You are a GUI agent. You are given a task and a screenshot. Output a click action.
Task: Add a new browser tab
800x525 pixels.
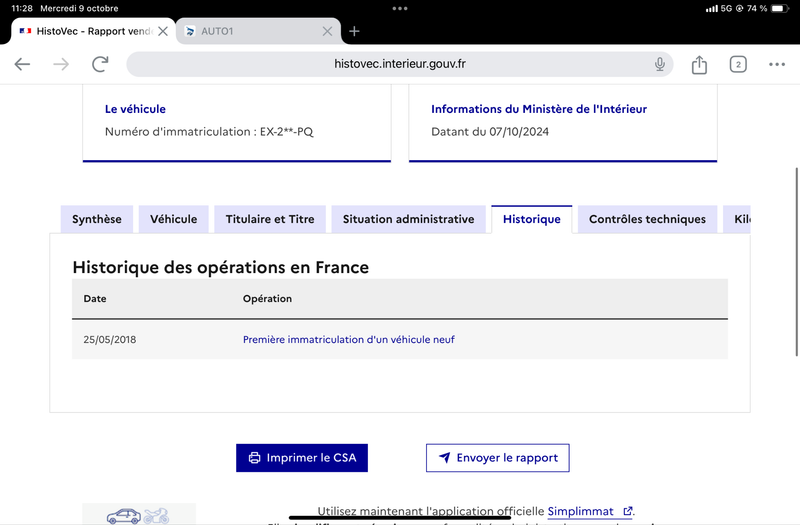354,32
